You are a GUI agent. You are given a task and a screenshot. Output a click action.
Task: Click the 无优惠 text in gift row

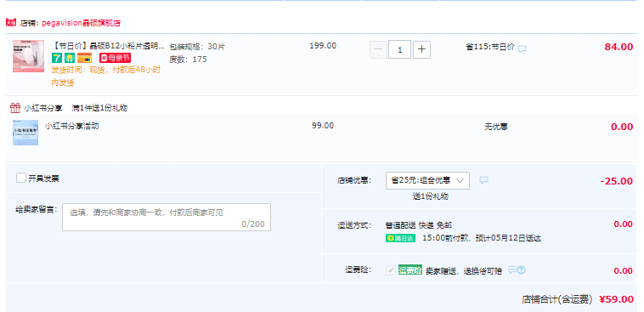pos(495,127)
